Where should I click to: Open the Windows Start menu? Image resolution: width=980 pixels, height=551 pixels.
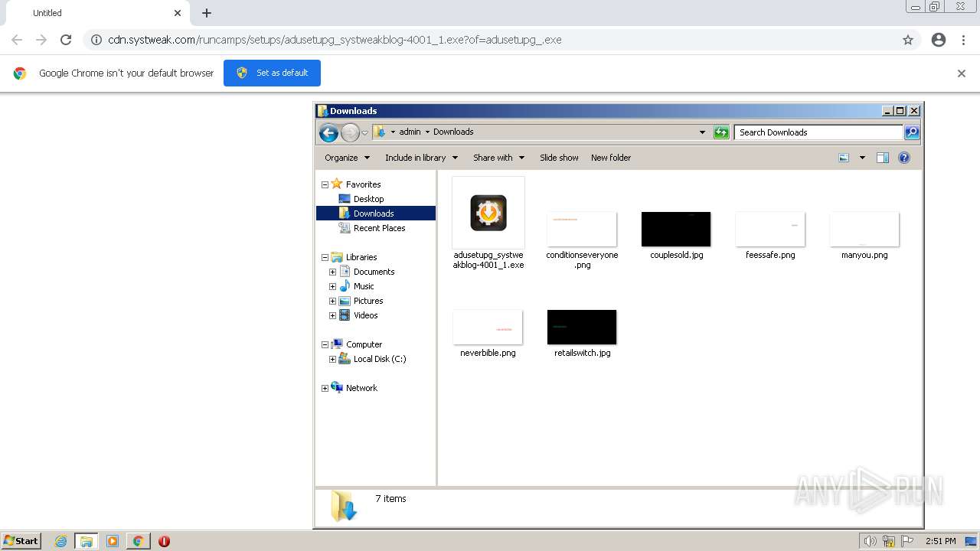coord(21,541)
